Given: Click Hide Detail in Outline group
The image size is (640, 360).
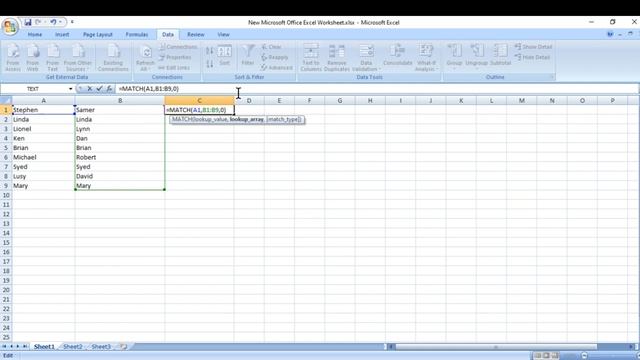Looking at the screenshot, I should click(532, 58).
